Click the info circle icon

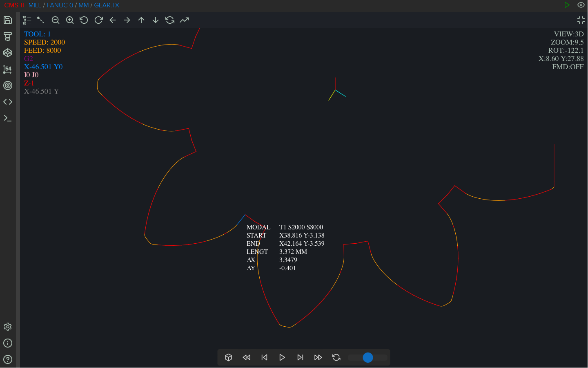click(x=8, y=343)
